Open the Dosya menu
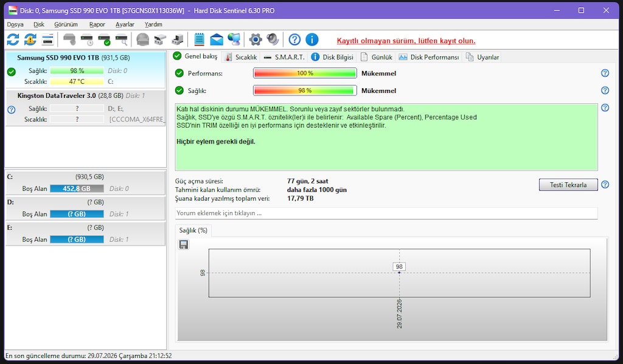The image size is (623, 364). (15, 24)
